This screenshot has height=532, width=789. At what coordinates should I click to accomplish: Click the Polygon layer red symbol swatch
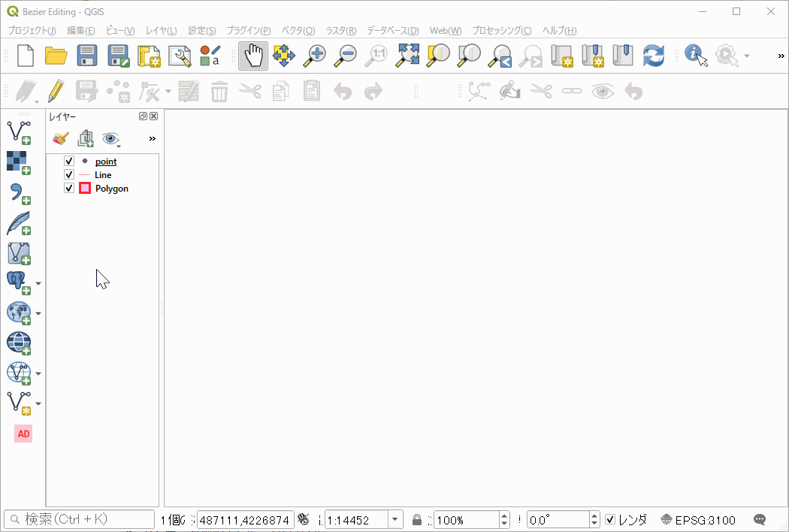tap(85, 189)
